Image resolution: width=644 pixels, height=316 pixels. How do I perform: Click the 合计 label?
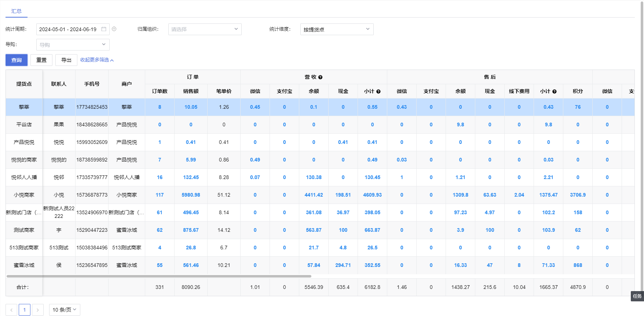(23, 287)
